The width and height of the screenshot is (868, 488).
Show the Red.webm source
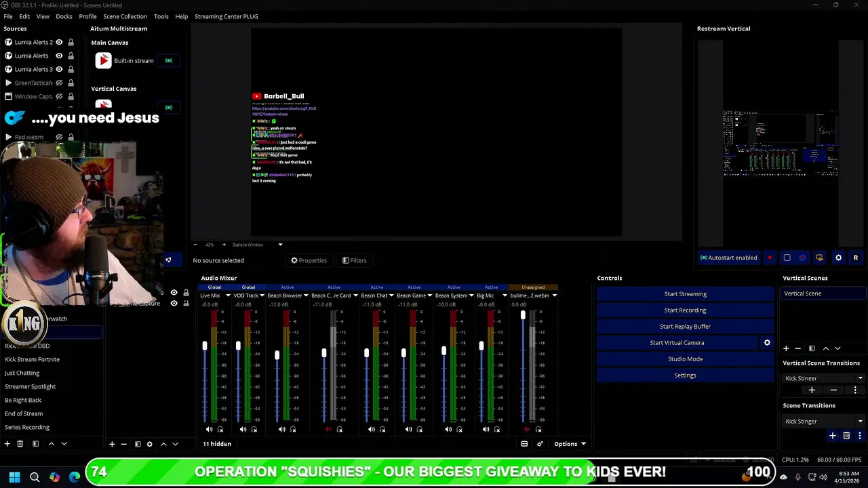[x=59, y=137]
